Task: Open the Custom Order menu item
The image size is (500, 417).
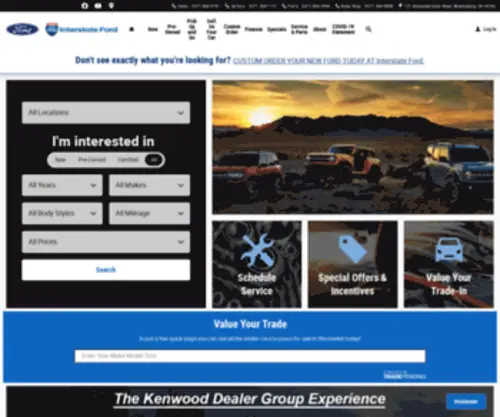Action: coord(232,29)
